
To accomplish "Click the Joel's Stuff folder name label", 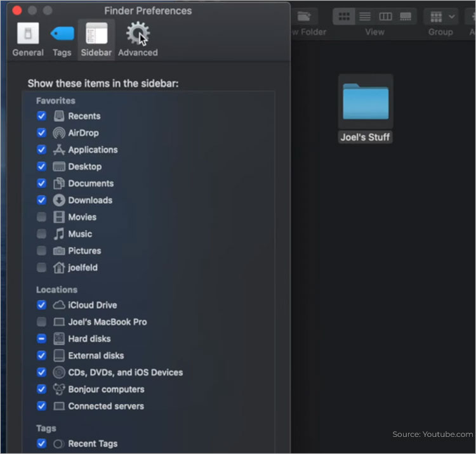I will (x=365, y=137).
